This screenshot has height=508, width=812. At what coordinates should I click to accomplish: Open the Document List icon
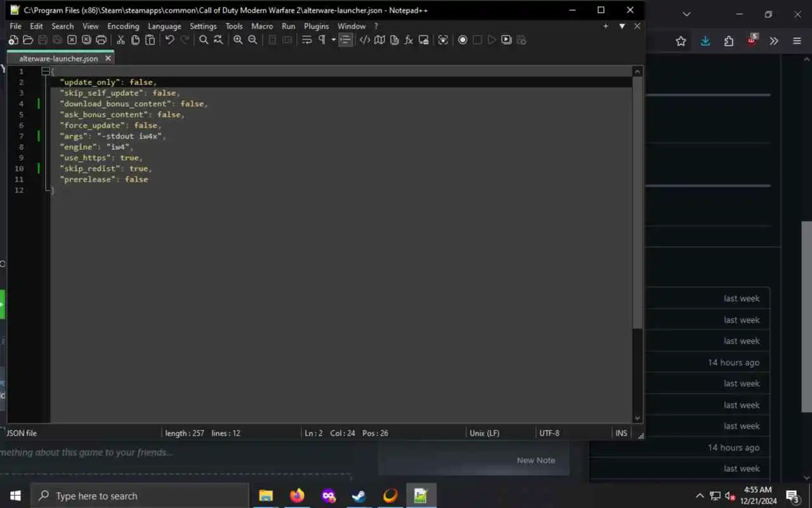(x=394, y=40)
